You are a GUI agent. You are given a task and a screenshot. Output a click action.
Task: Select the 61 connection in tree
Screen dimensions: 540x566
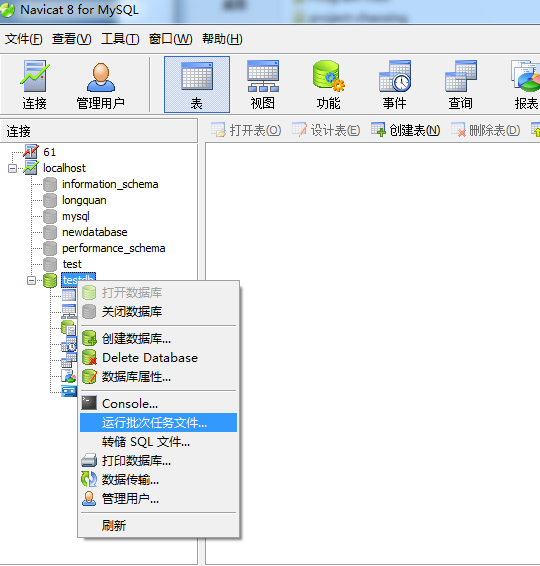click(x=49, y=152)
